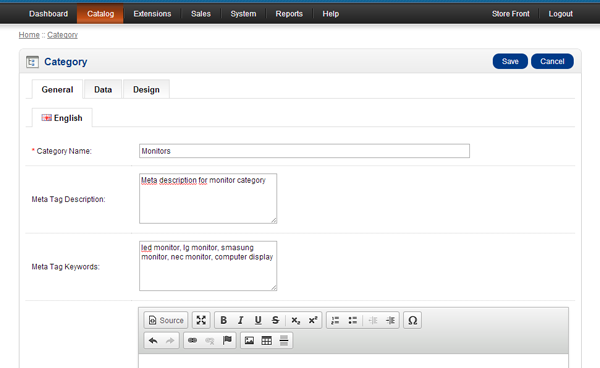Insert horizontal line in editor
The image size is (600, 368).
(284, 340)
